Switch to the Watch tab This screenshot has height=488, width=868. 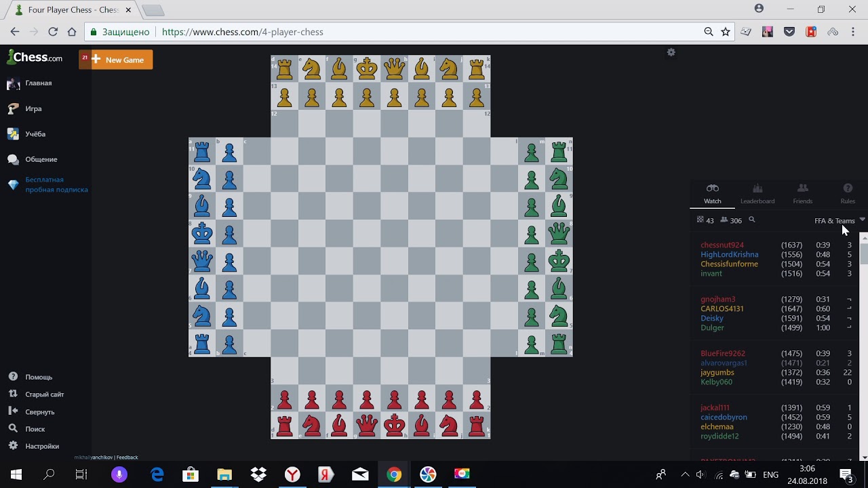[x=712, y=194]
